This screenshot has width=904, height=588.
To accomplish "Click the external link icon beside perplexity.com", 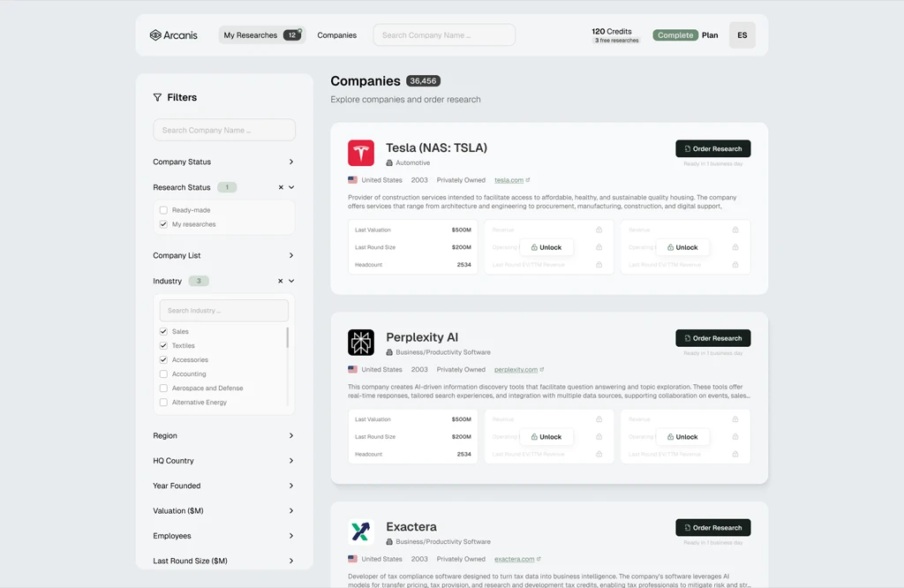I will [x=542, y=370].
